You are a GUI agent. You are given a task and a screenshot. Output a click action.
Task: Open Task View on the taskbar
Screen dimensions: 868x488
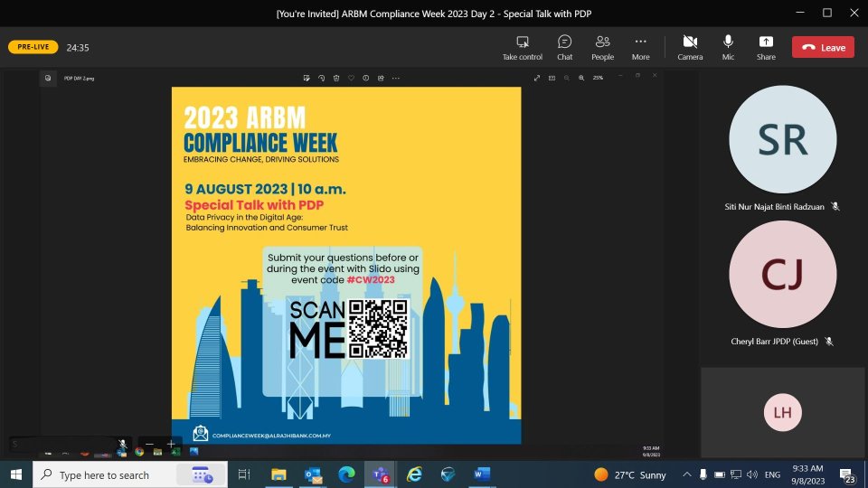[x=243, y=474]
